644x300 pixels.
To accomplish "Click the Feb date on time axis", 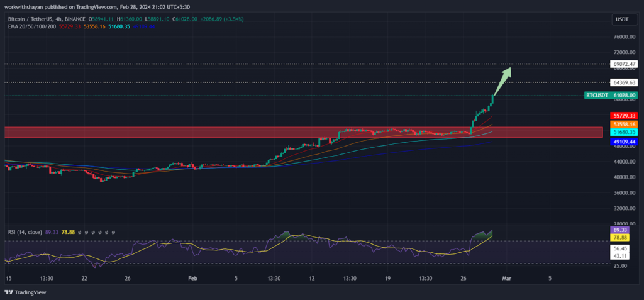I will point(192,277).
